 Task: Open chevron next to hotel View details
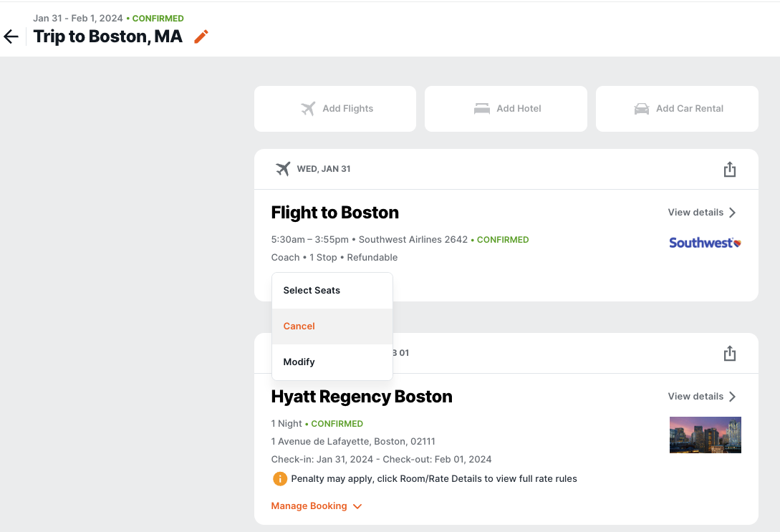[732, 397]
